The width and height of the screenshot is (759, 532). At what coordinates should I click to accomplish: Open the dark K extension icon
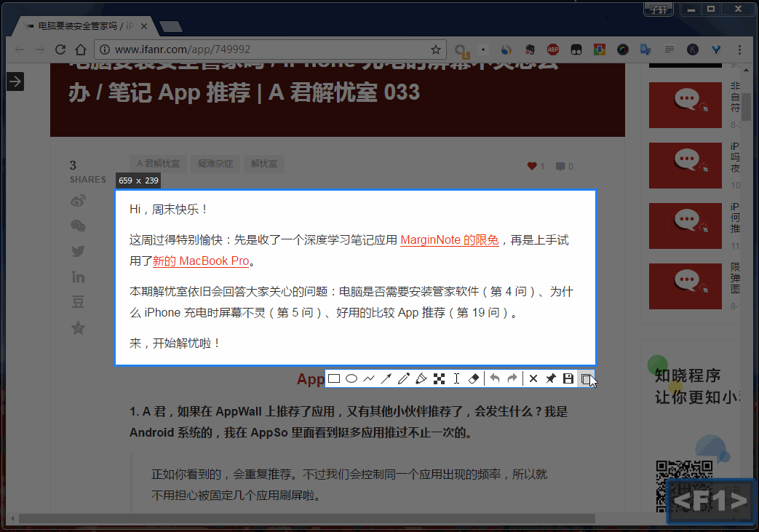pos(693,49)
